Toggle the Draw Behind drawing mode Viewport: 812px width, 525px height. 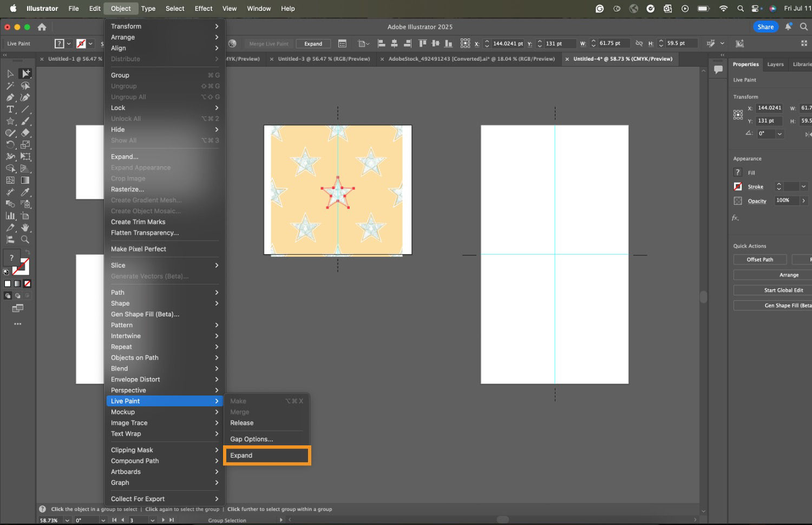click(x=17, y=295)
